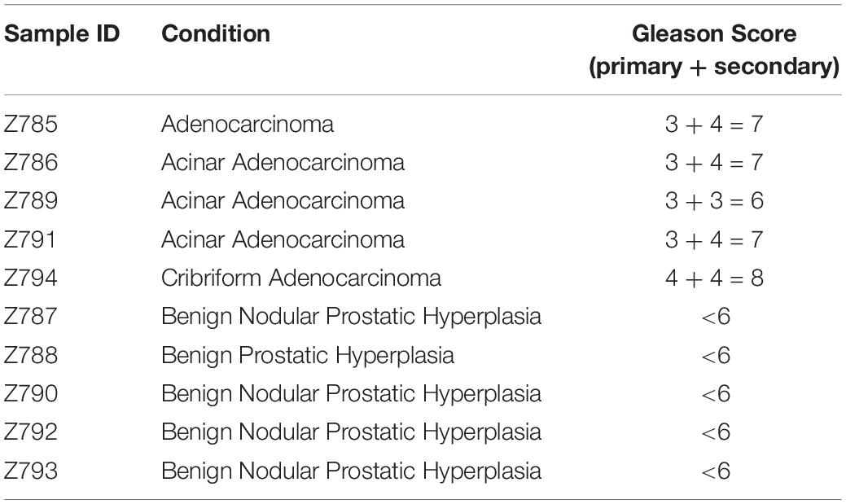Viewport: 846px width, 504px height.
Task: Click Acinar Adenocarcinoma in row Z791
Action: click(x=283, y=239)
